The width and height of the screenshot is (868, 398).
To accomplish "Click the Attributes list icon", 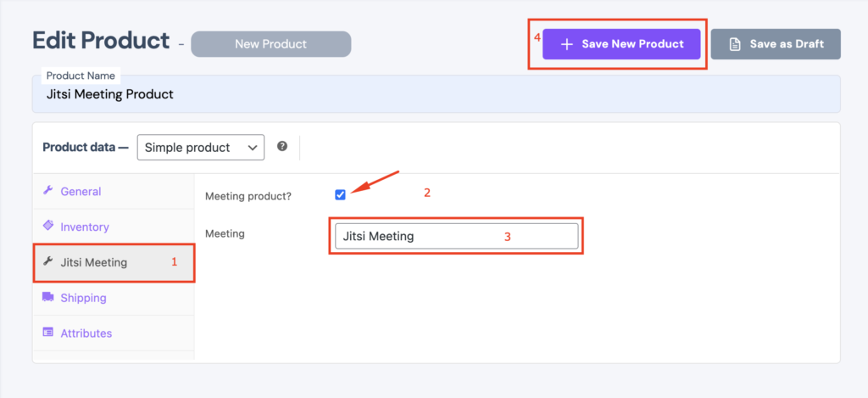I will [47, 333].
